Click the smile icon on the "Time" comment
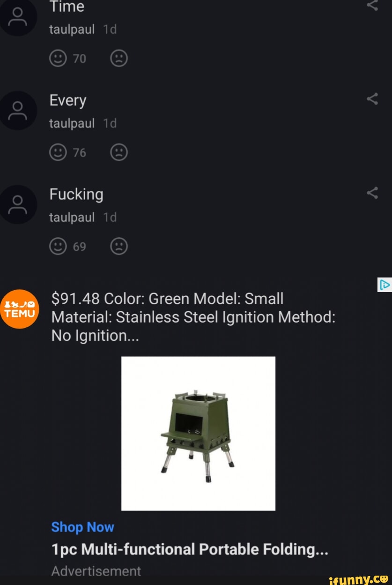 pos(58,59)
